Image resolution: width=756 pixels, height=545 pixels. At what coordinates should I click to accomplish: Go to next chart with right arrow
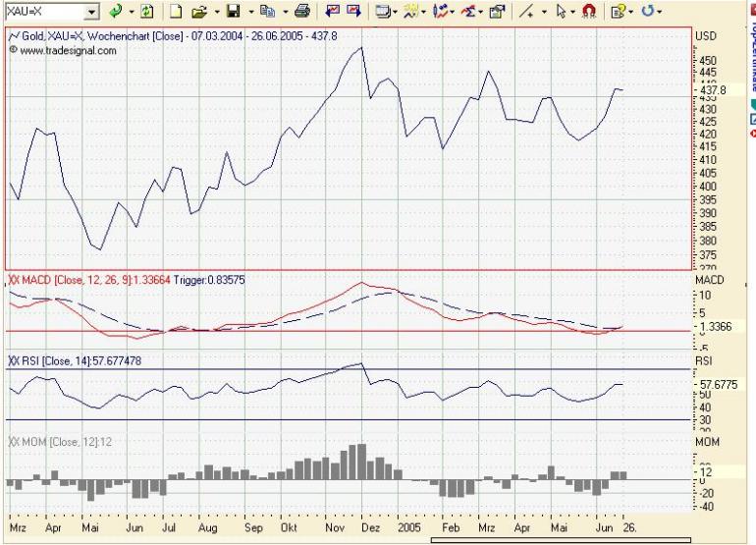click(353, 11)
